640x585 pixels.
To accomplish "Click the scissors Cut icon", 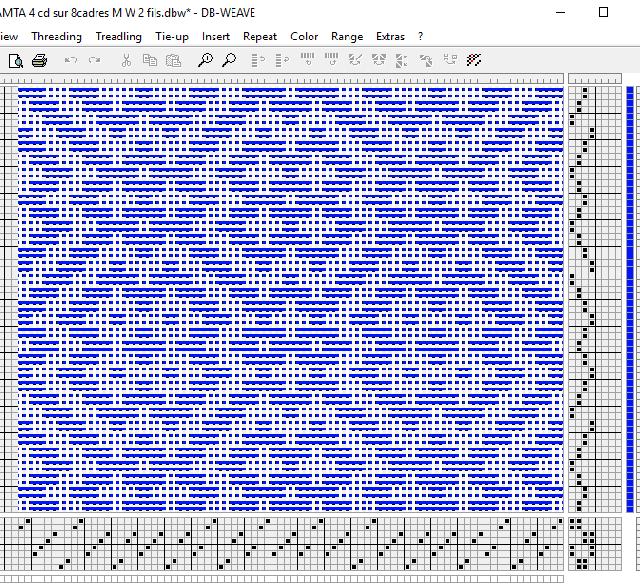I will 127,61.
